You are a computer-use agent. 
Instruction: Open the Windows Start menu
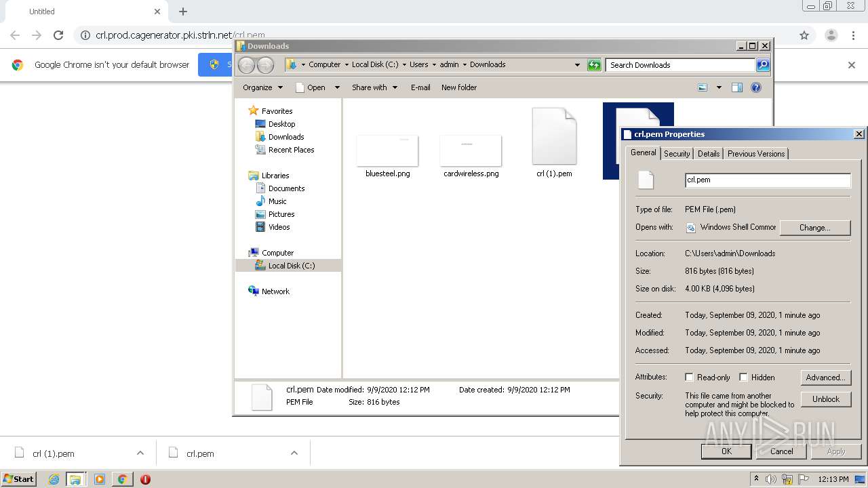click(18, 479)
